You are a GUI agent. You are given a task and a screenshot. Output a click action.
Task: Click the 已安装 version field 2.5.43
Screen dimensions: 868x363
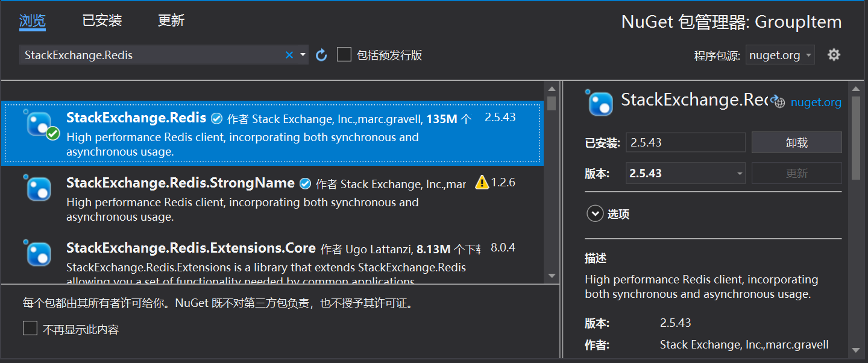[685, 143]
